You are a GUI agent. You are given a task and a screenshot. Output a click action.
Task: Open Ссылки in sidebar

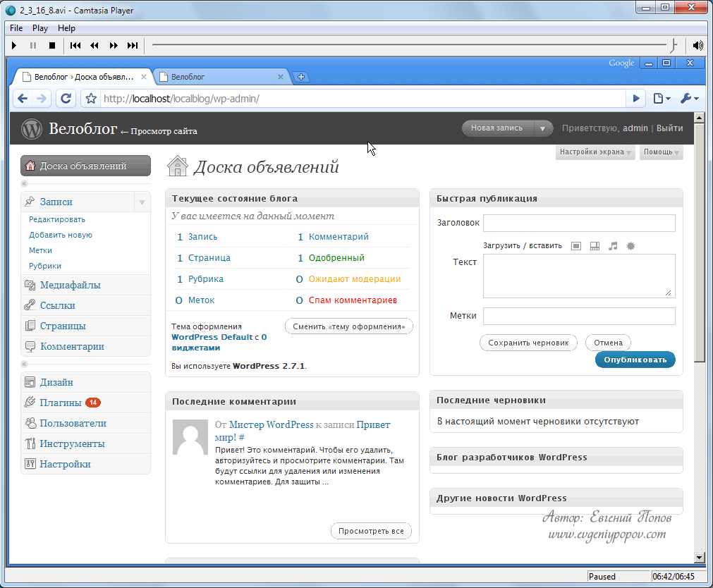point(85,305)
